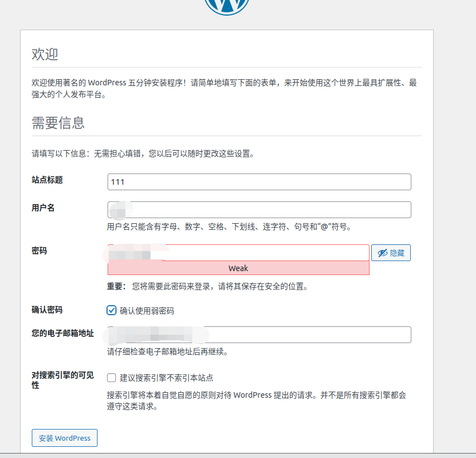Click into the 用户名 input box
Image resolution: width=476 pixels, height=458 pixels.
[x=259, y=210]
